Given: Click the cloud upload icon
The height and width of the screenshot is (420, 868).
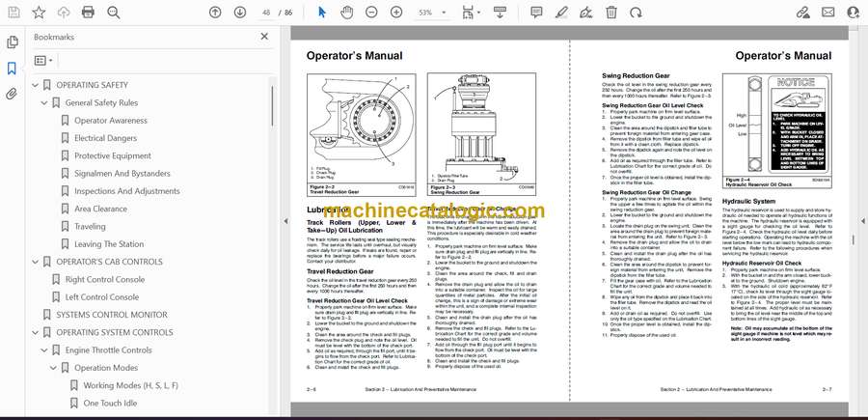Looking at the screenshot, I should (64, 13).
